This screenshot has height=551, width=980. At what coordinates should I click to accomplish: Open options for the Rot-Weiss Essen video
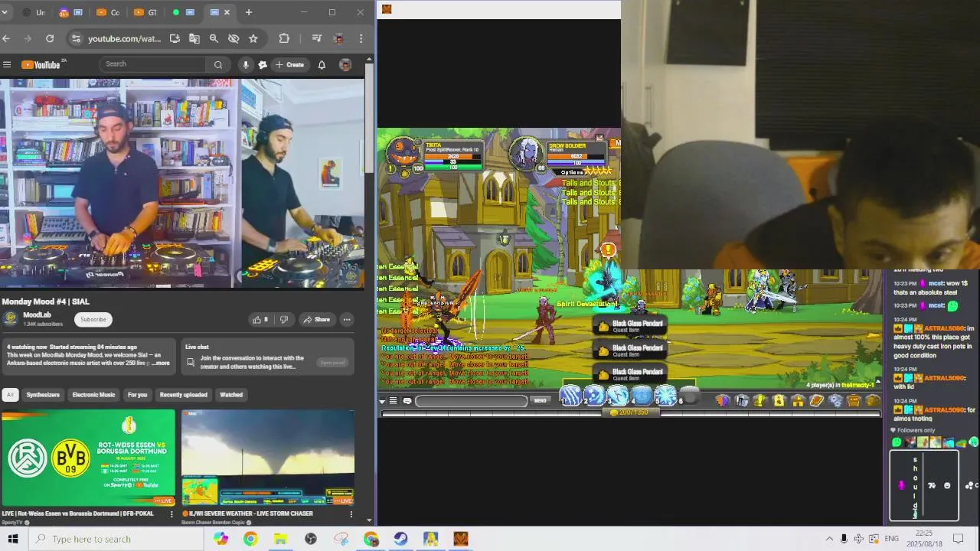[x=171, y=514]
